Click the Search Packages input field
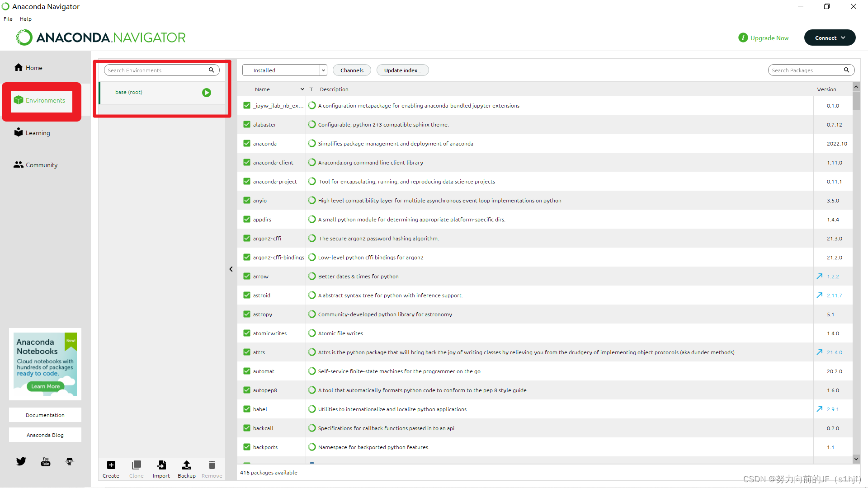The height and width of the screenshot is (488, 868). pos(808,70)
